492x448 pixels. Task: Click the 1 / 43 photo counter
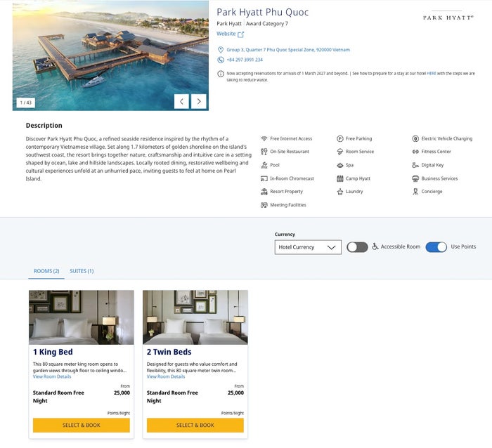click(x=26, y=103)
